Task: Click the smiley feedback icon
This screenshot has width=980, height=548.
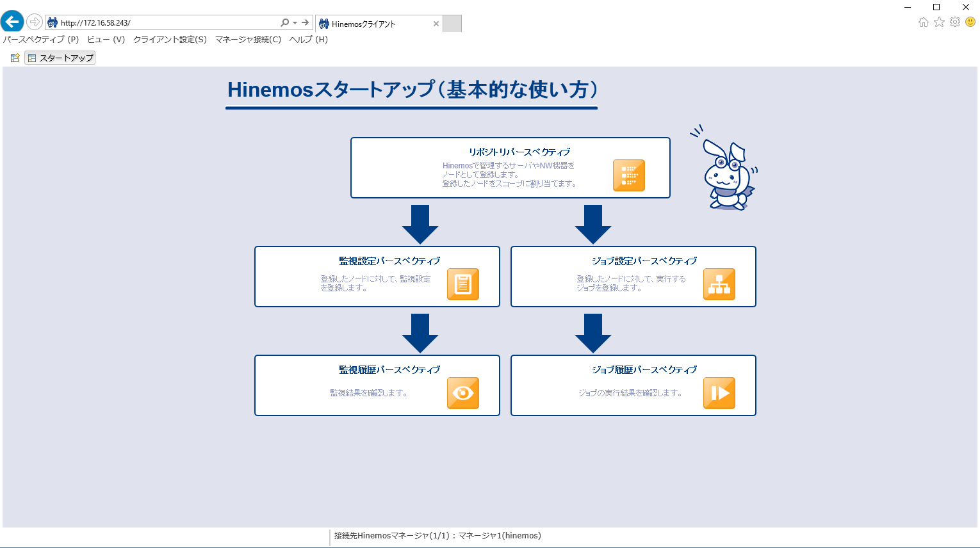Action: [970, 22]
